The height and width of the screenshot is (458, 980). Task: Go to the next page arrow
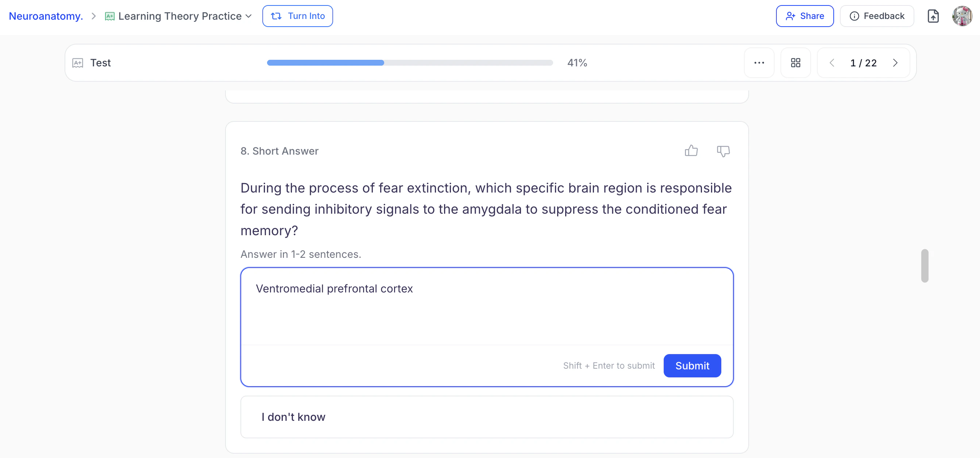895,63
